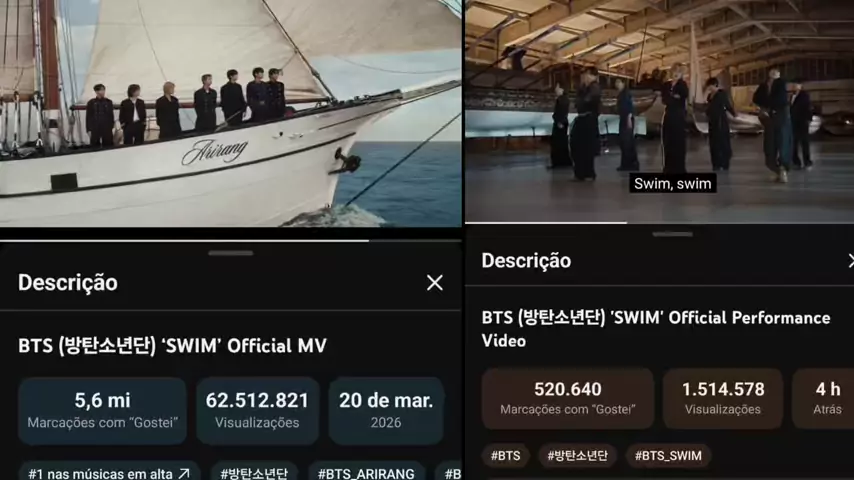Select #방탄소년단 hashtag under Performance Video
This screenshot has height=480, width=854.
pyautogui.click(x=577, y=455)
